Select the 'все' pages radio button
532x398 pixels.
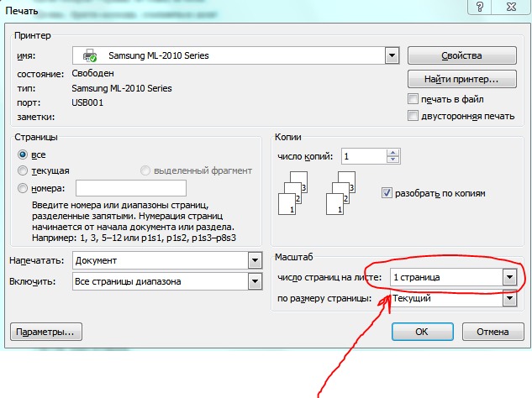[23, 154]
